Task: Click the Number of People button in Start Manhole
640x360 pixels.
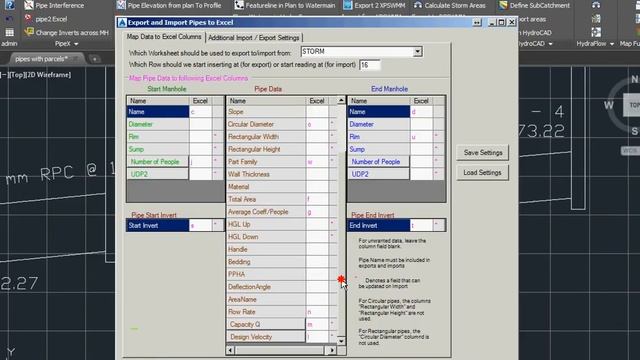Action: point(158,162)
